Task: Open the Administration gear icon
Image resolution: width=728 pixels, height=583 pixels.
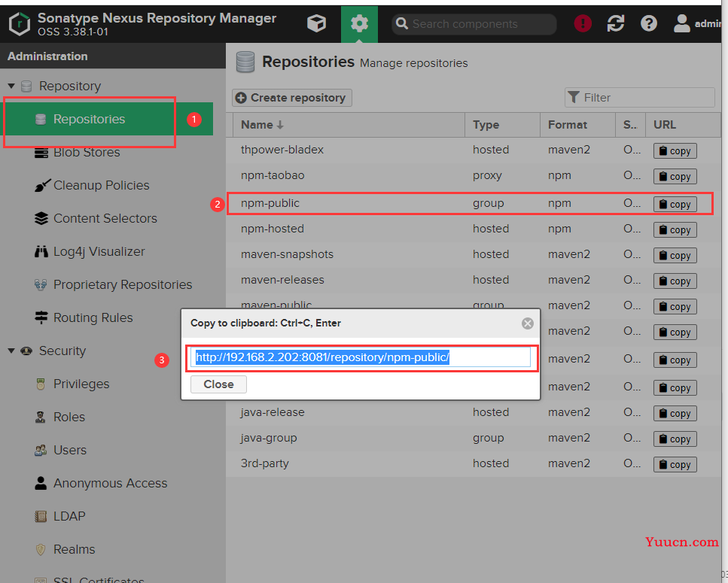Action: click(x=359, y=23)
